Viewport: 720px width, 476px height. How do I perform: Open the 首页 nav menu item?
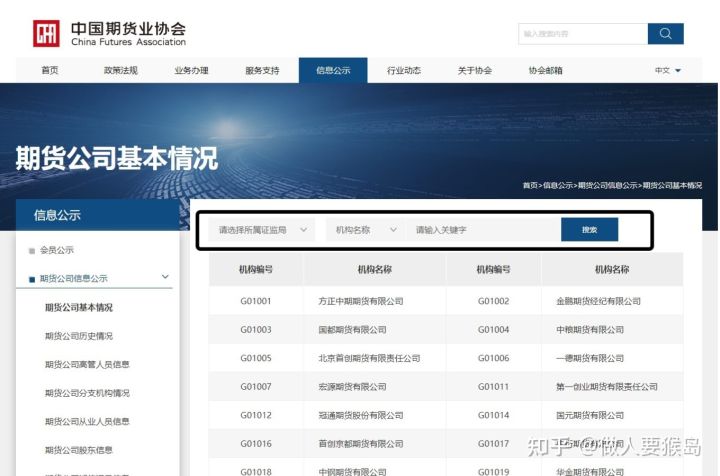click(x=50, y=70)
